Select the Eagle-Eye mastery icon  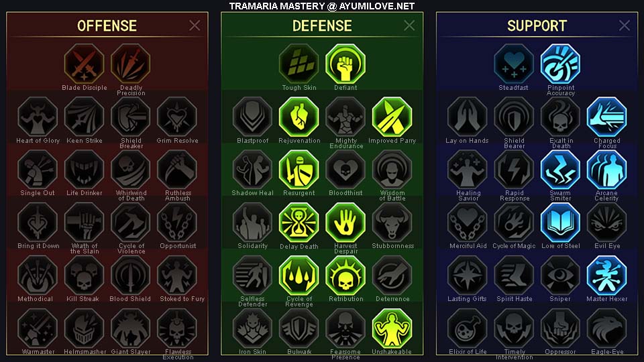coord(606,328)
